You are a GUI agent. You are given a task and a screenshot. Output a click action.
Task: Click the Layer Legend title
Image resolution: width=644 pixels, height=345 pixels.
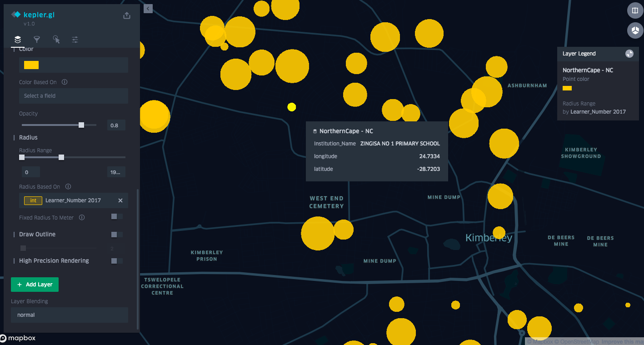tap(579, 54)
